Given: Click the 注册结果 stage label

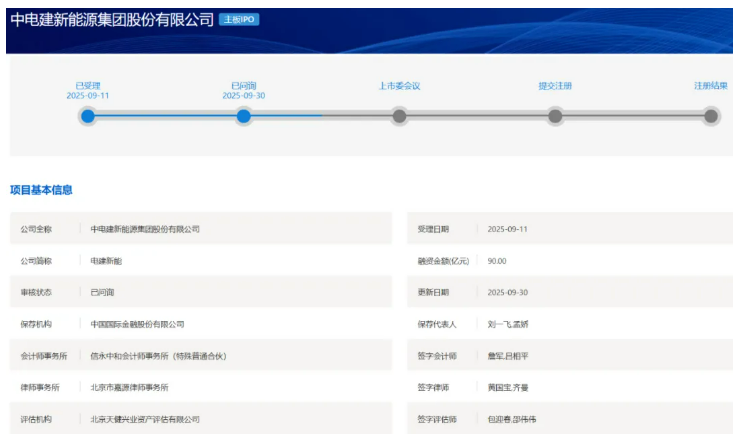Looking at the screenshot, I should pyautogui.click(x=711, y=86).
